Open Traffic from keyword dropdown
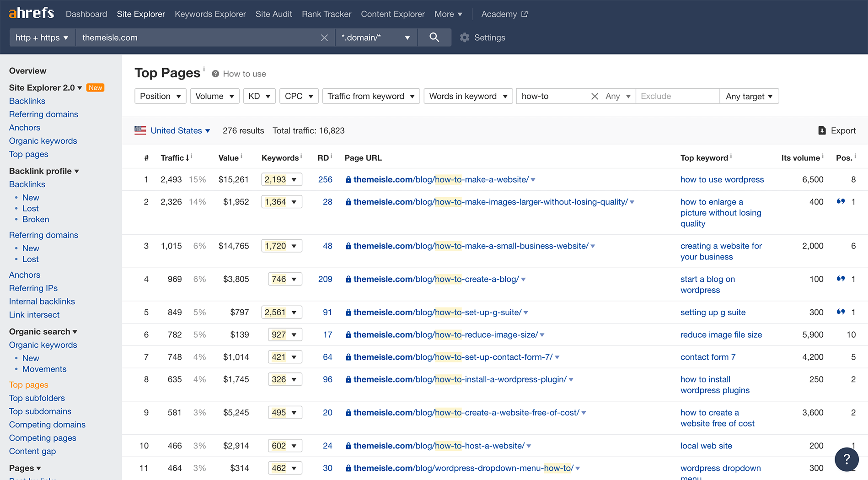868x480 pixels. (371, 96)
